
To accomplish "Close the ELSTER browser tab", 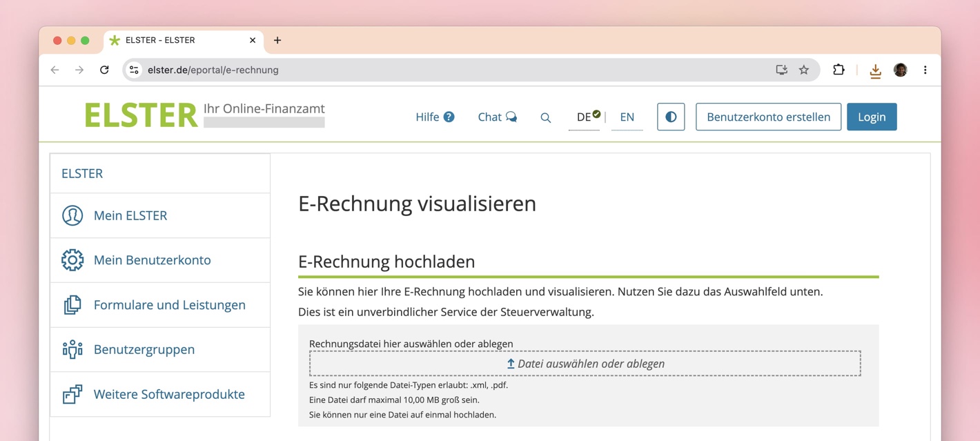I will point(253,40).
